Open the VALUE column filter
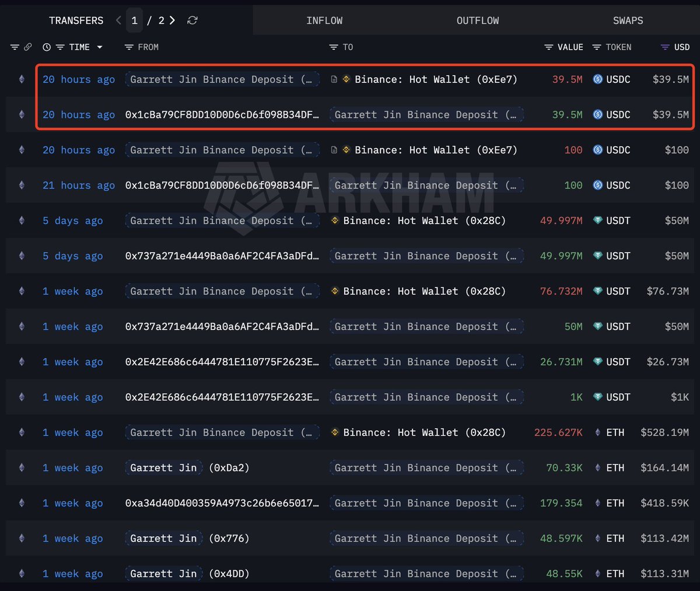The image size is (700, 591). click(x=549, y=47)
